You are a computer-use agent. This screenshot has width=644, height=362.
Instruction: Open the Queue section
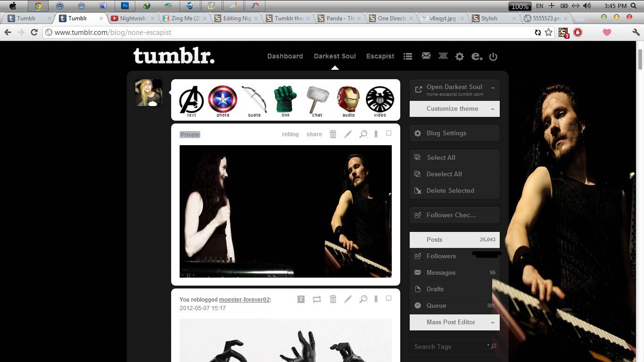[454, 306]
